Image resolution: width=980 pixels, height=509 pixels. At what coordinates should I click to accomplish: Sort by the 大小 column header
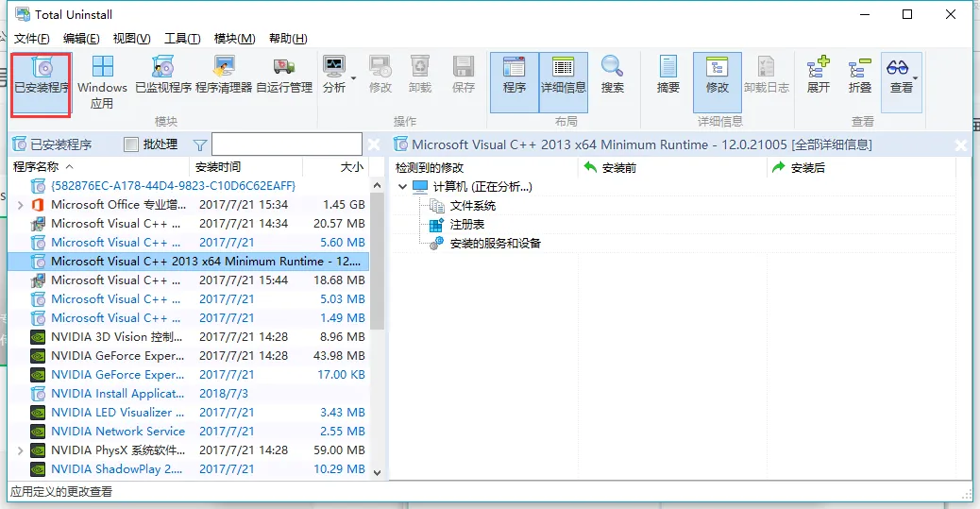pyautogui.click(x=336, y=167)
